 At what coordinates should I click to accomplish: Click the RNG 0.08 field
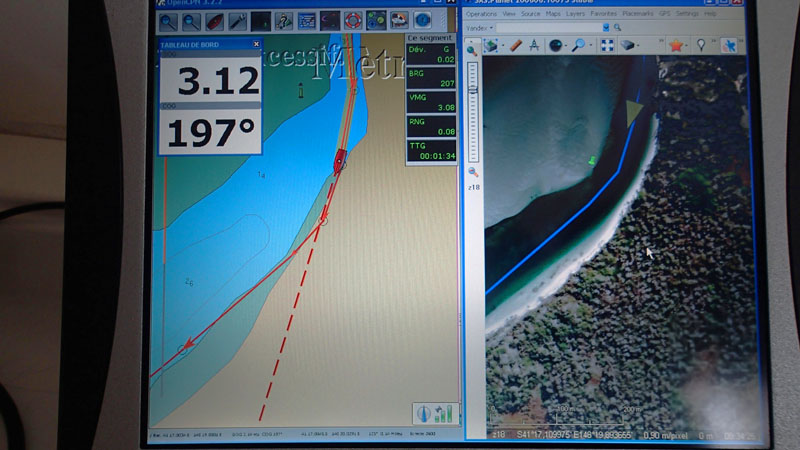click(x=431, y=127)
